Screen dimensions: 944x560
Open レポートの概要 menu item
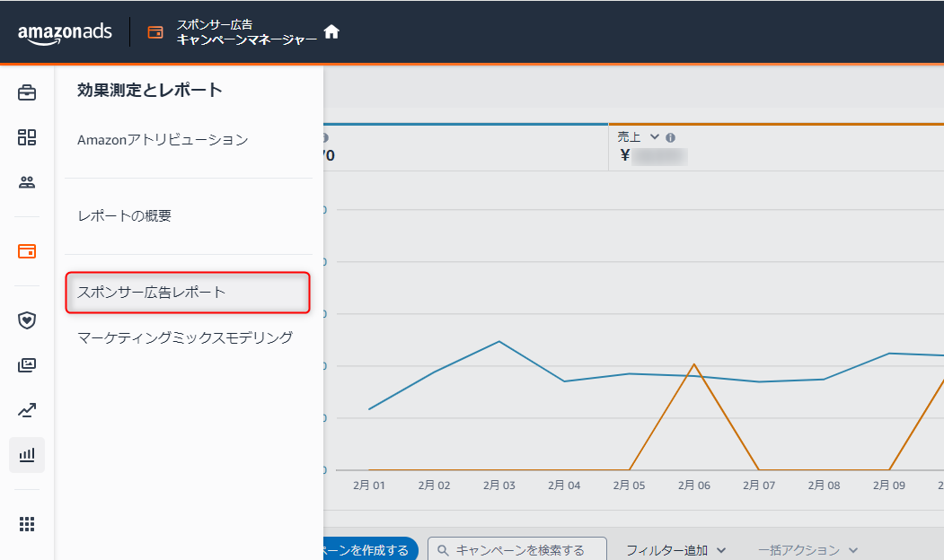pyautogui.click(x=124, y=216)
